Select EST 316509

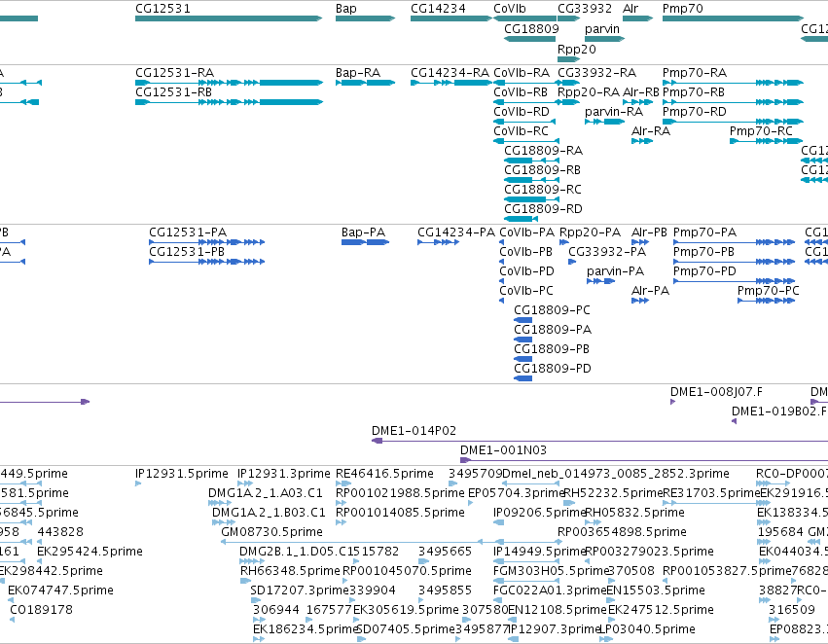pyautogui.click(x=792, y=610)
